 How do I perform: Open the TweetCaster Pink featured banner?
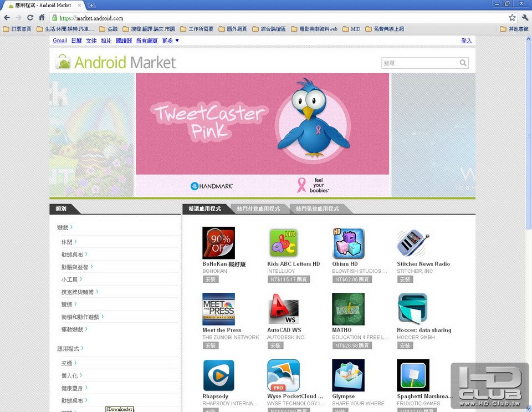click(x=262, y=135)
